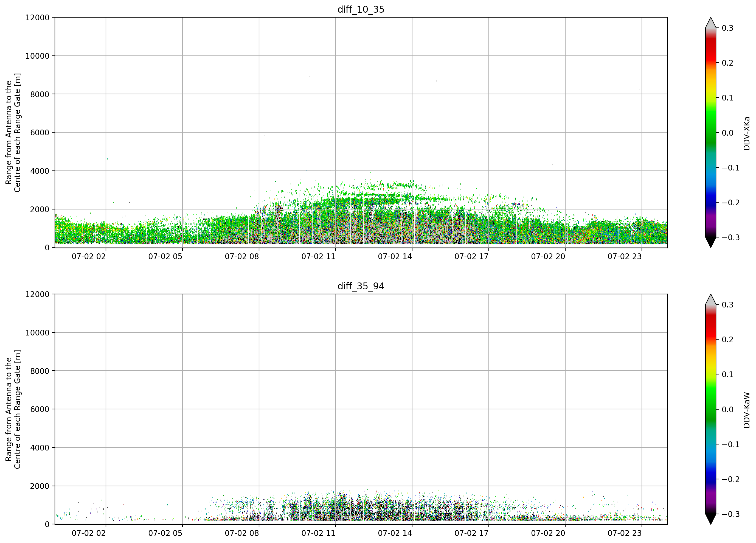The image size is (756, 543).
Task: Click the 0.1 tick on DDV-XKa colorbar
Action: tap(728, 98)
